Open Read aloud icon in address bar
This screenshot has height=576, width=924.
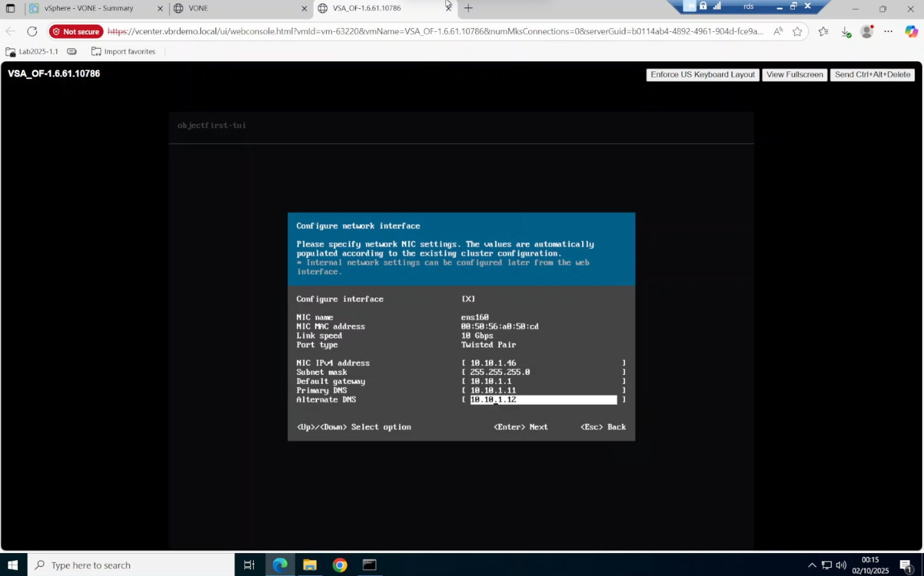tap(778, 31)
